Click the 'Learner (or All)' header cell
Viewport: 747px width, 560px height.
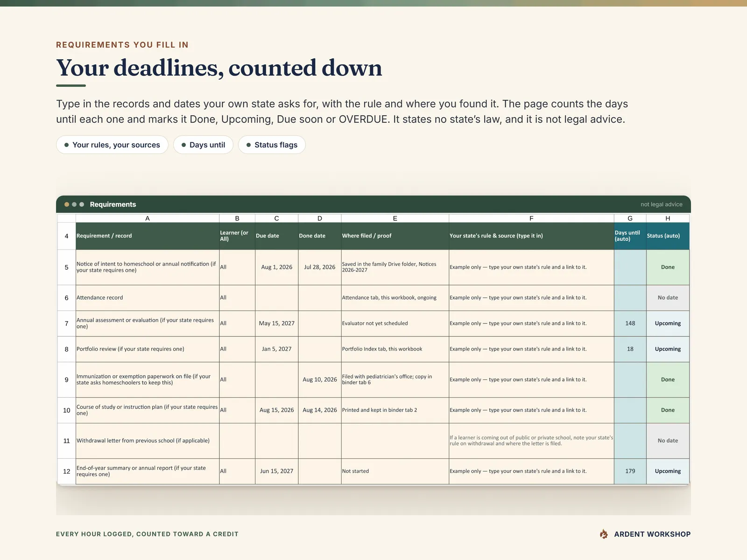tap(237, 236)
